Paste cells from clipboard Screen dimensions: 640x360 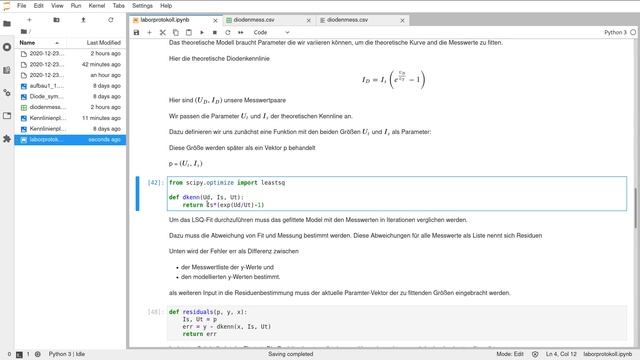click(x=189, y=32)
